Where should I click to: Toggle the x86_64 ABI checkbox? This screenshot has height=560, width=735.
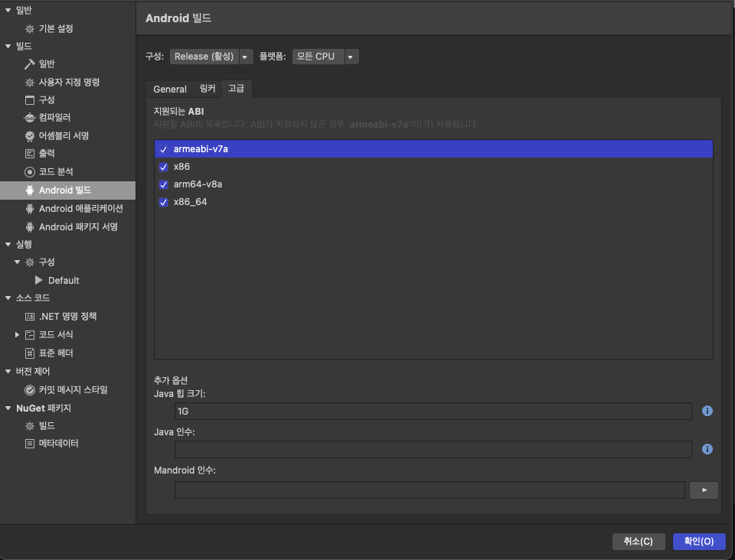point(164,202)
